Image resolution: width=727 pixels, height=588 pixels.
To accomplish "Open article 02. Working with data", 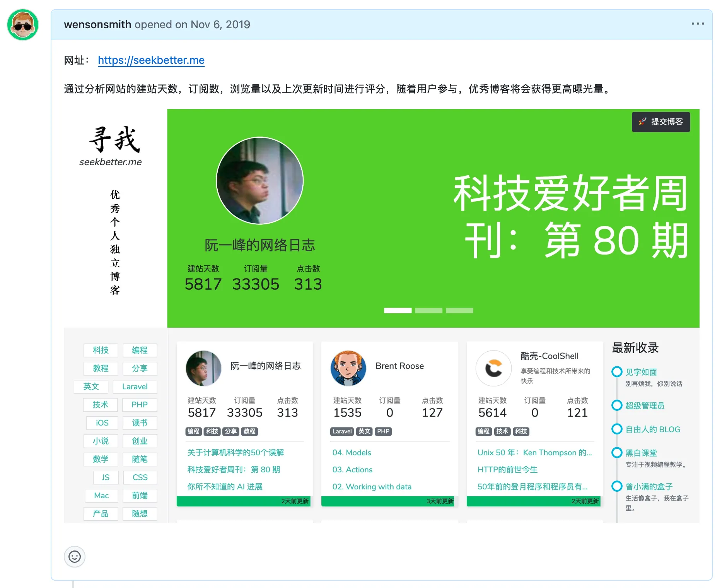I will 372,487.
